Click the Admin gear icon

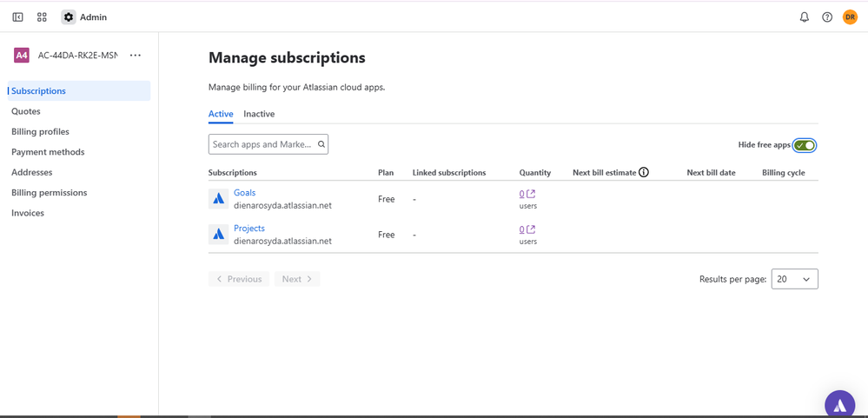click(x=69, y=17)
